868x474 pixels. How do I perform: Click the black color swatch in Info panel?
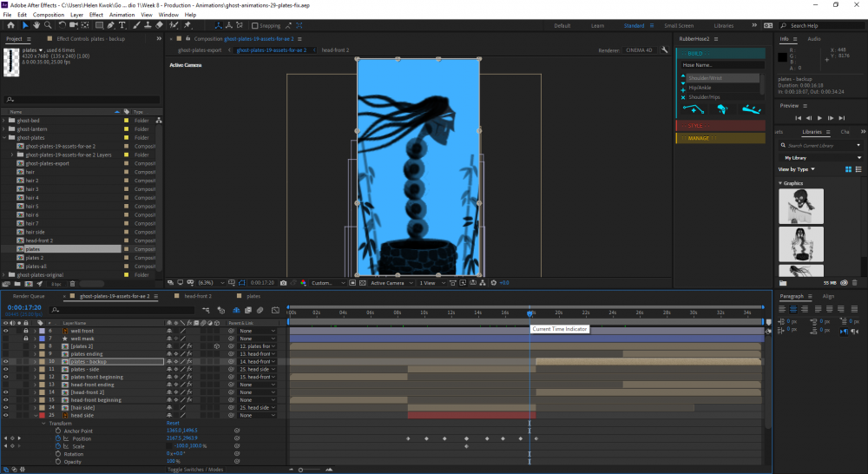(782, 57)
